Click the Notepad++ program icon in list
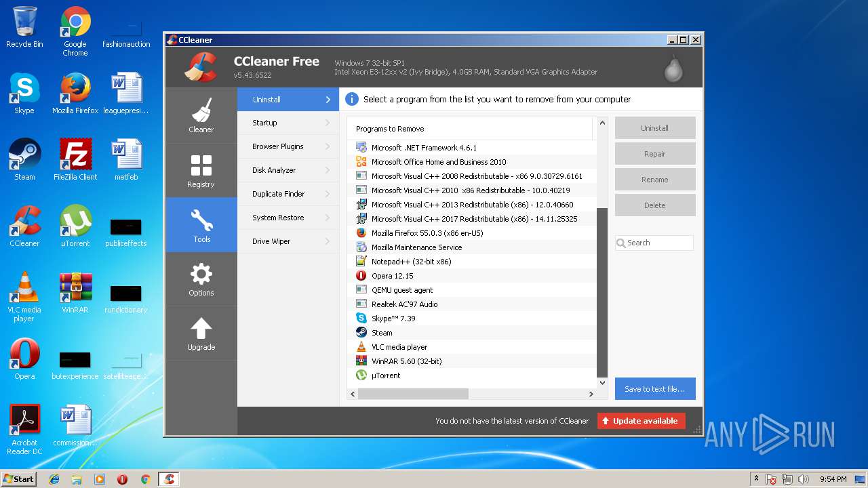The height and width of the screenshot is (488, 868). click(361, 261)
